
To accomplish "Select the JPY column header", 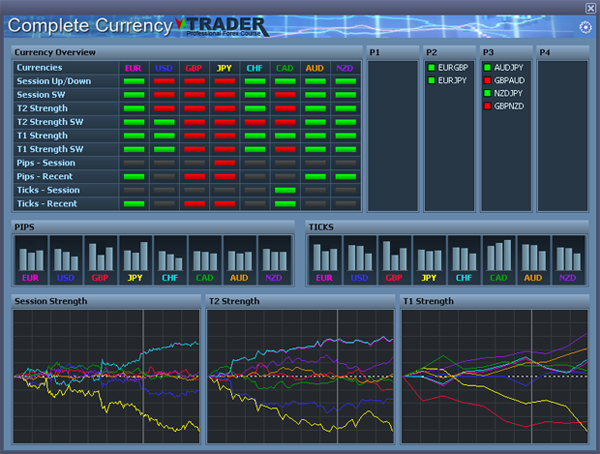I will [x=224, y=68].
